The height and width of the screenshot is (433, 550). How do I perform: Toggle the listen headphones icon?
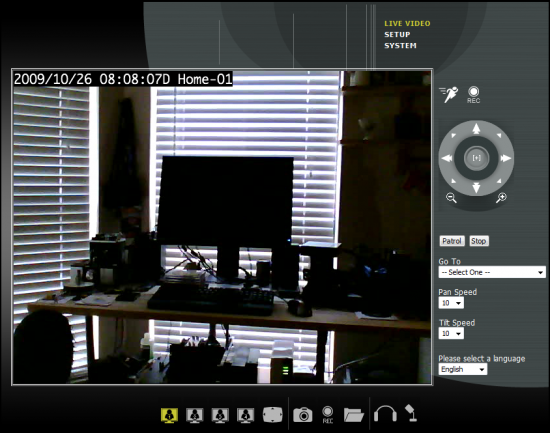pyautogui.click(x=385, y=414)
